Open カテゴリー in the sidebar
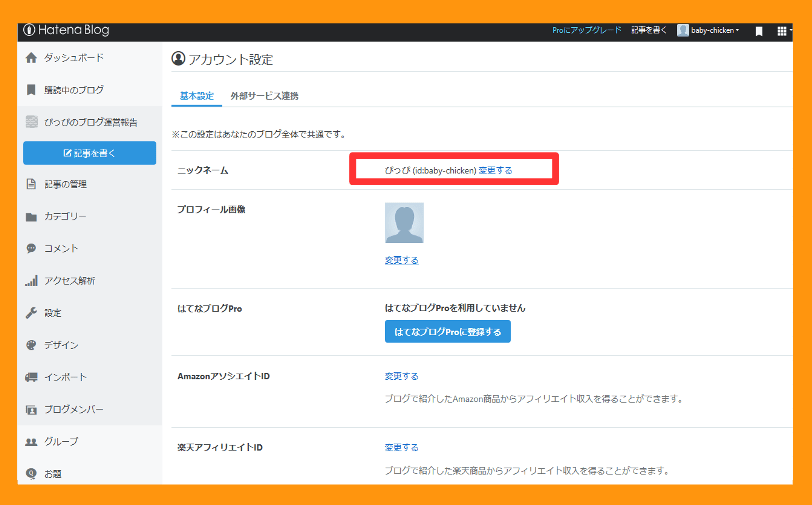The image size is (812, 505). tap(65, 217)
